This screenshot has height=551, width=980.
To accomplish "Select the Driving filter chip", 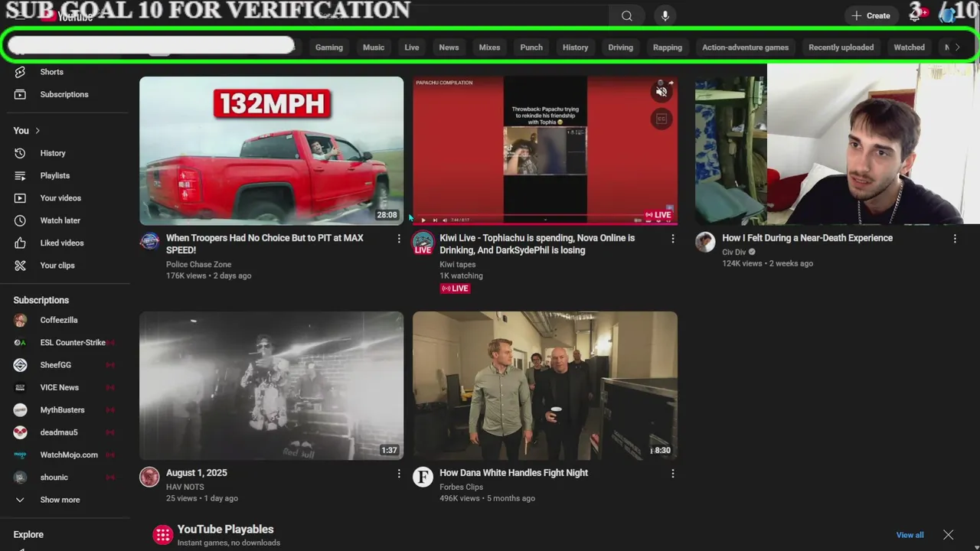I will point(621,47).
